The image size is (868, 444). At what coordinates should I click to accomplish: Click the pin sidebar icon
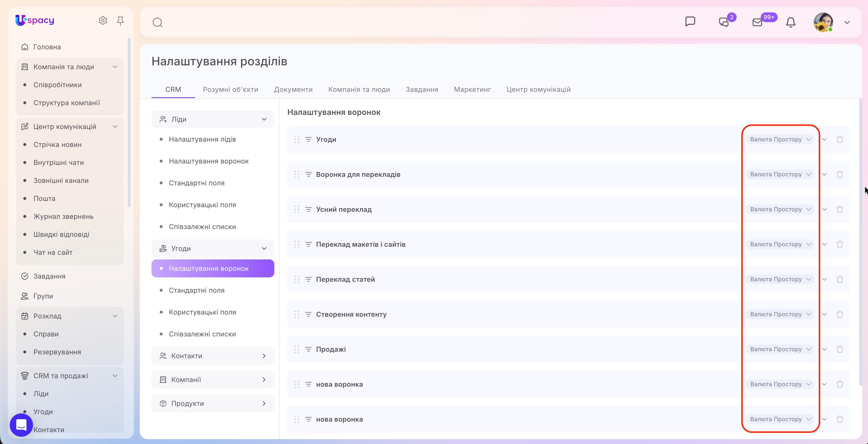[120, 21]
